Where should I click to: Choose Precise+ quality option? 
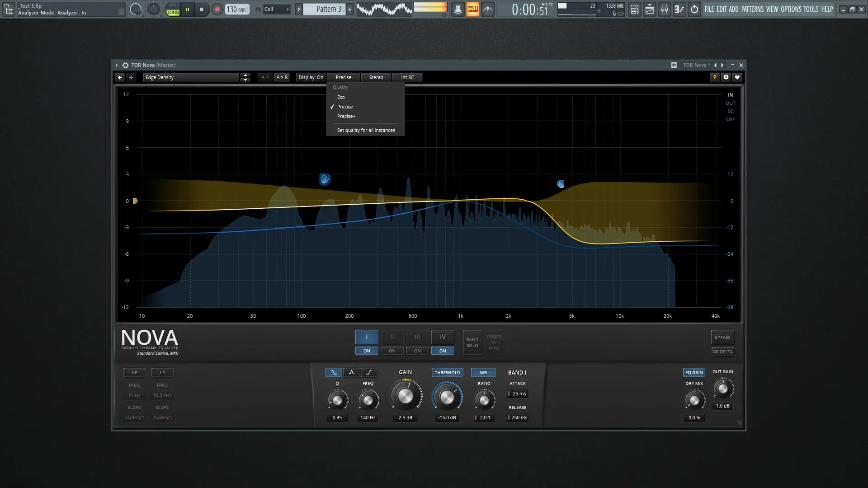coord(346,116)
